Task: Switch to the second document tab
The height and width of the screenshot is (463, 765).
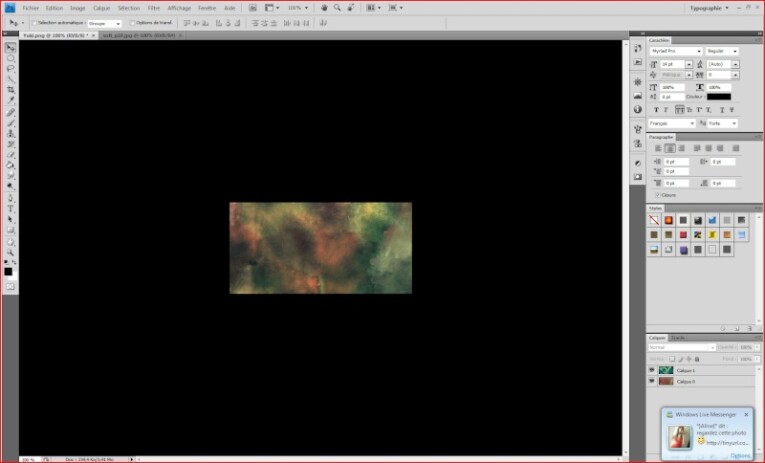Action: [141, 36]
